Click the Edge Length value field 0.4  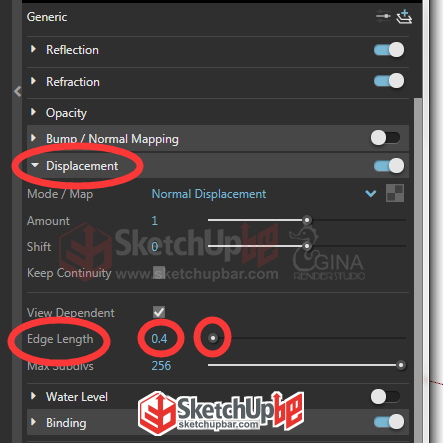(159, 339)
